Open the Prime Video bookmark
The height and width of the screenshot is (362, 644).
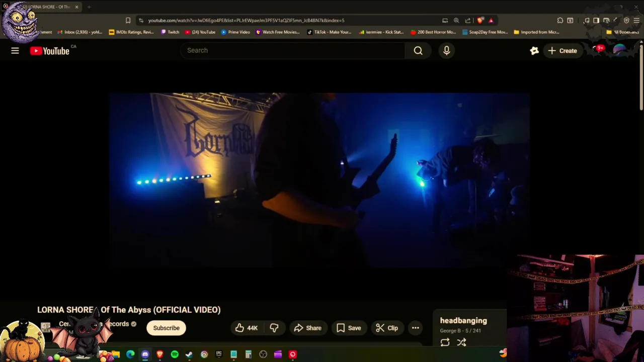coord(235,32)
